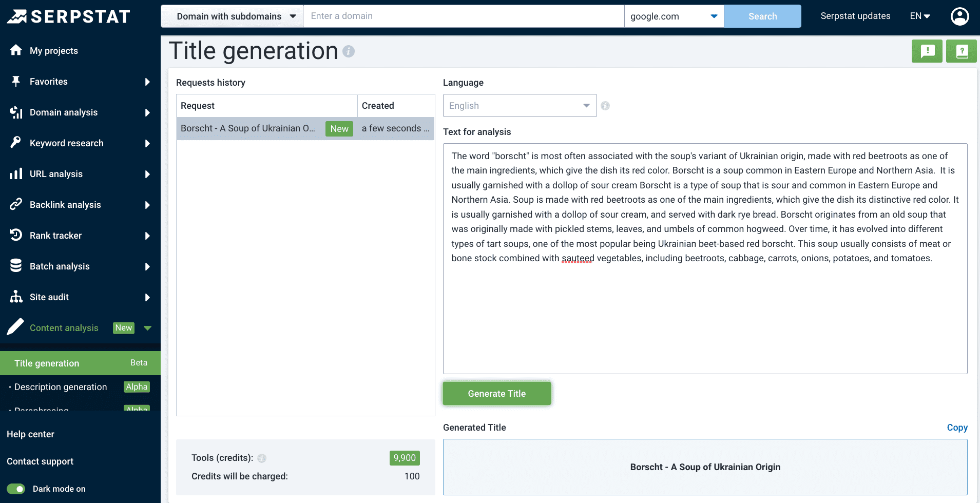
Task: Select the Keyword research icon
Action: click(16, 143)
